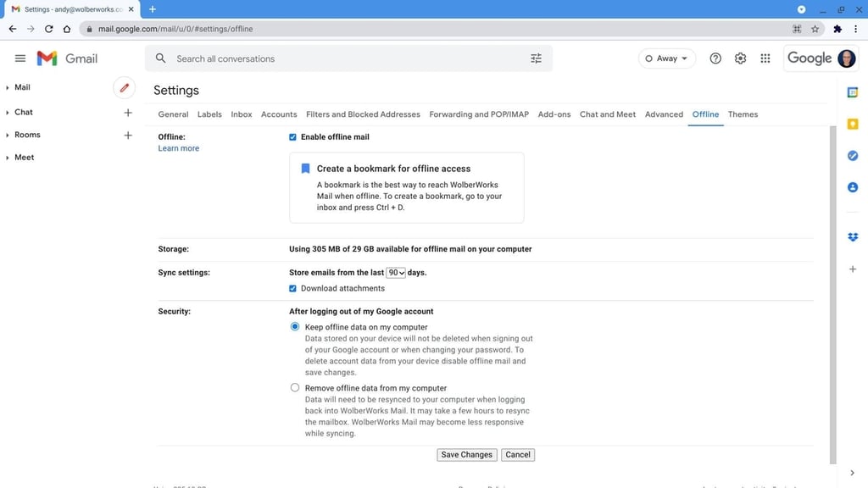
Task: Click the Cancel button
Action: coord(518,455)
